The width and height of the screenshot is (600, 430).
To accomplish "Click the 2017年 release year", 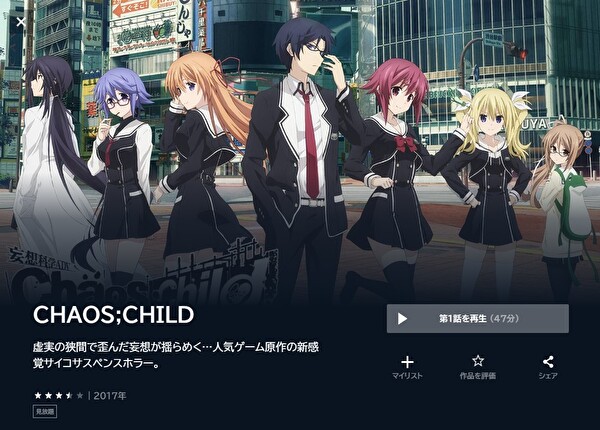I will [110, 396].
